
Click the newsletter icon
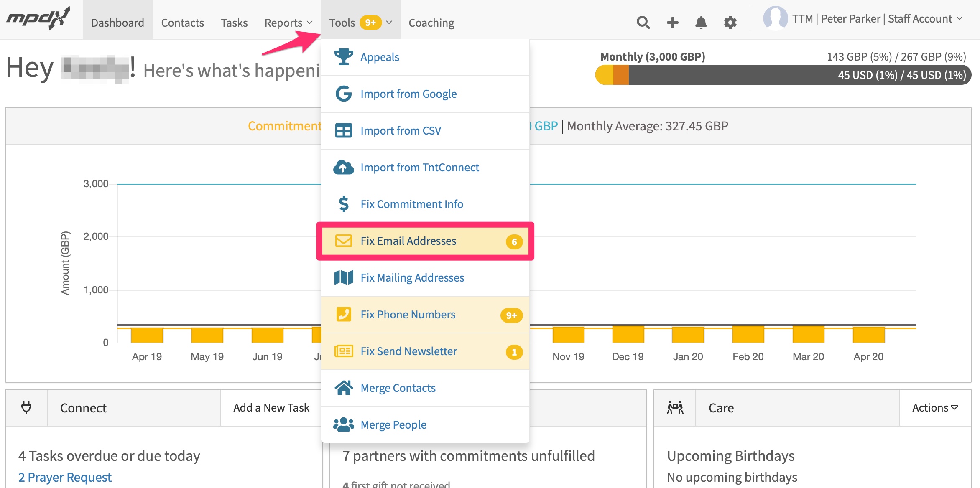click(344, 351)
